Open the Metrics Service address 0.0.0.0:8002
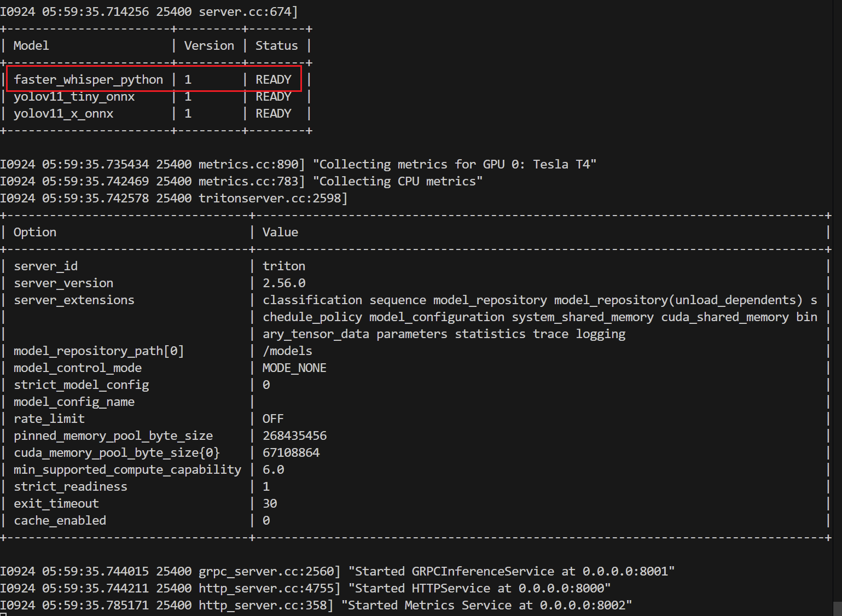 tap(582, 606)
